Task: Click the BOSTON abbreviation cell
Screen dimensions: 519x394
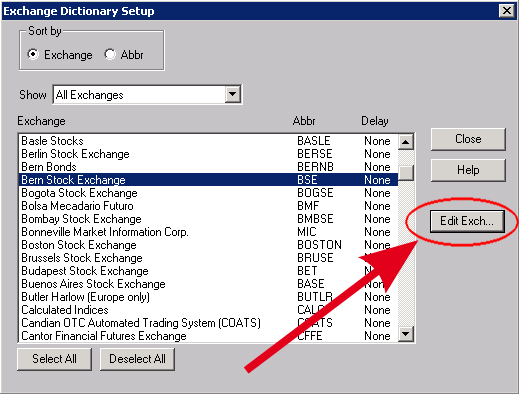Action: (319, 245)
